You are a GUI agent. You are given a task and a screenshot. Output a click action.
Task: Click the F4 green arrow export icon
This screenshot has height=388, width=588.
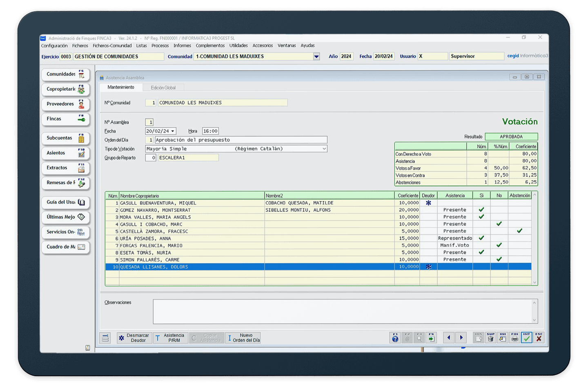pos(431,338)
